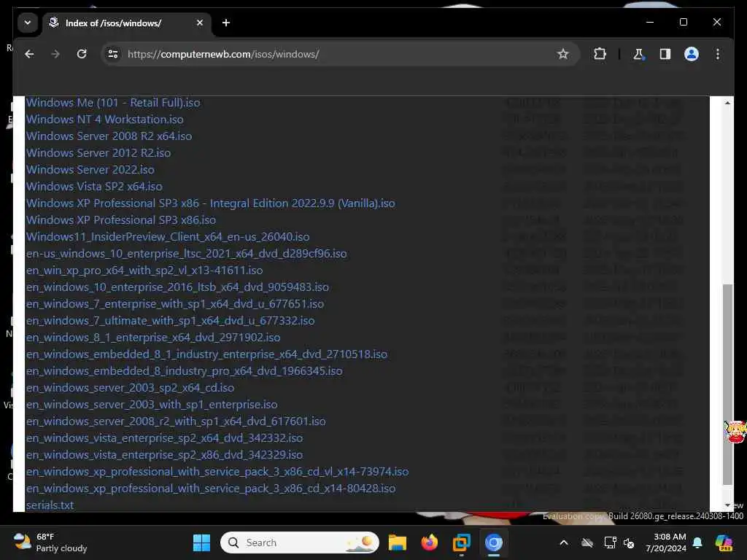The image size is (747, 560).
Task: Click the muted volume tray icon
Action: click(x=629, y=542)
